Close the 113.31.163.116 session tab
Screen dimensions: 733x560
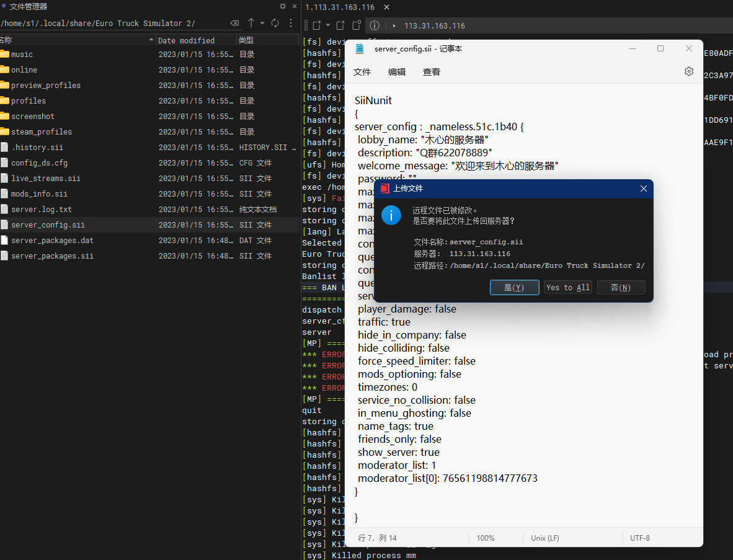[x=386, y=7]
